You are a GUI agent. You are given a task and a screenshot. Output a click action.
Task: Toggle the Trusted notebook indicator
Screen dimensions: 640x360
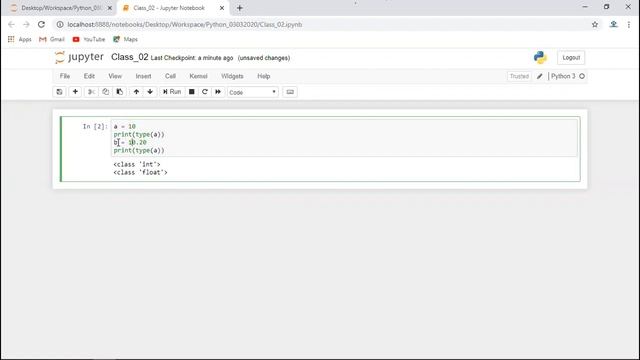click(519, 76)
